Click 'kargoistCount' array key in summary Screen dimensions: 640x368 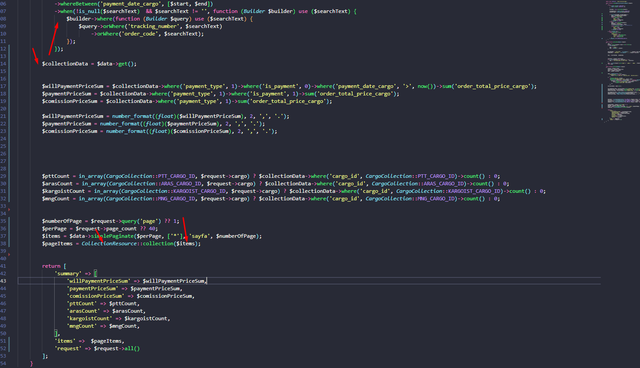pyautogui.click(x=89, y=319)
